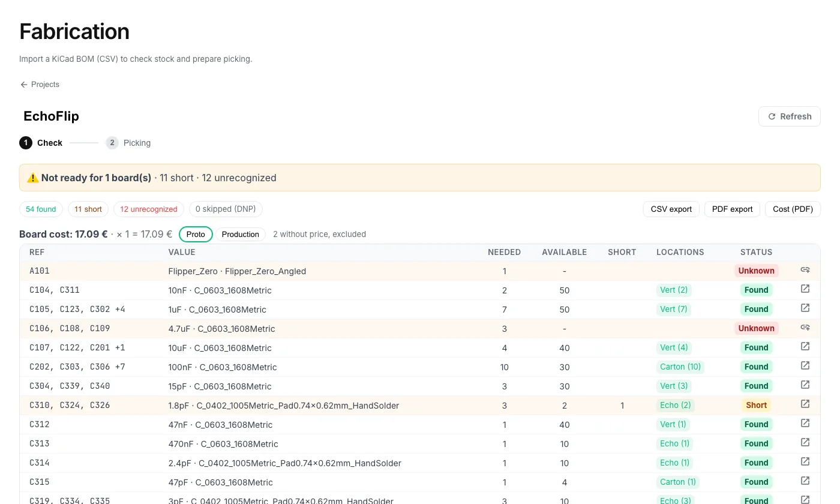Click the Carton (10) location tag
Screen dimensions: 840x504
(x=680, y=367)
